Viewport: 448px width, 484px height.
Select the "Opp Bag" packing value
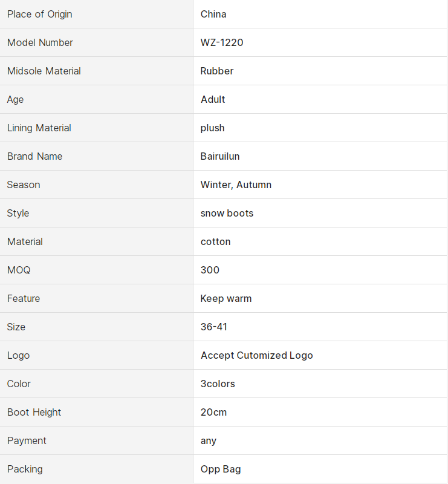(x=221, y=469)
